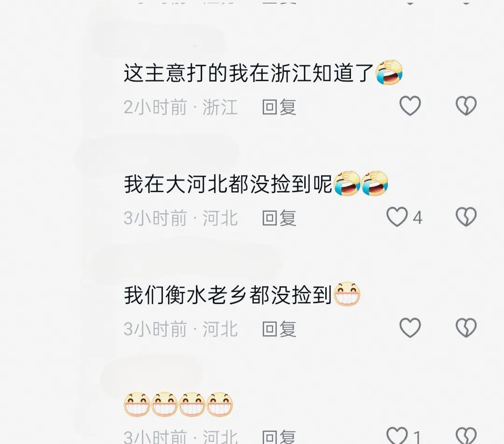Like the 衡水老乡 comment heart icon
Image resolution: width=504 pixels, height=444 pixels.
point(410,328)
